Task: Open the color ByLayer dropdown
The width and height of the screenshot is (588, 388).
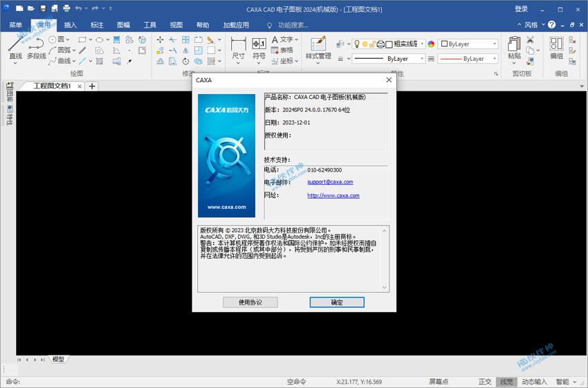Action: pos(468,44)
